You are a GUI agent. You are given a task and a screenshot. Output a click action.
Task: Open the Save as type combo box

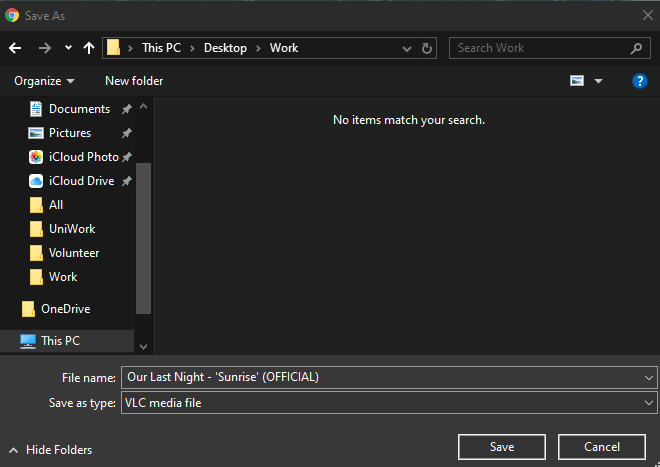pyautogui.click(x=389, y=403)
